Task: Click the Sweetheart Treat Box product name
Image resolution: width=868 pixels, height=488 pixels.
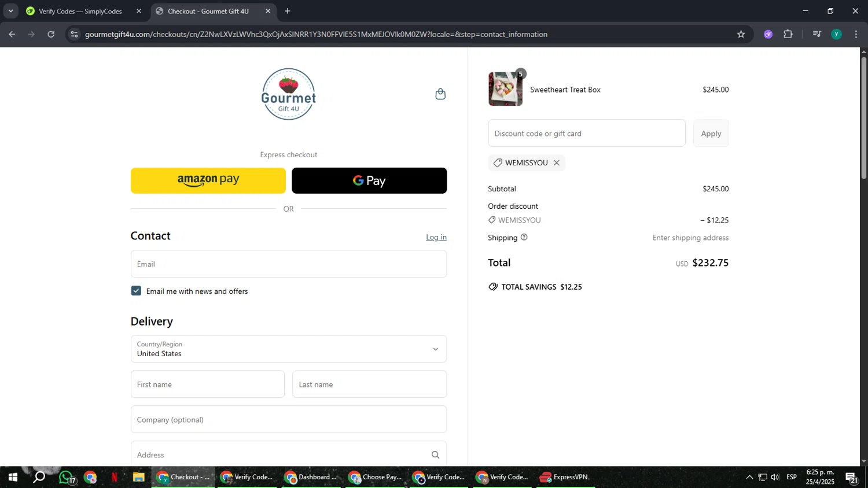Action: tap(565, 90)
